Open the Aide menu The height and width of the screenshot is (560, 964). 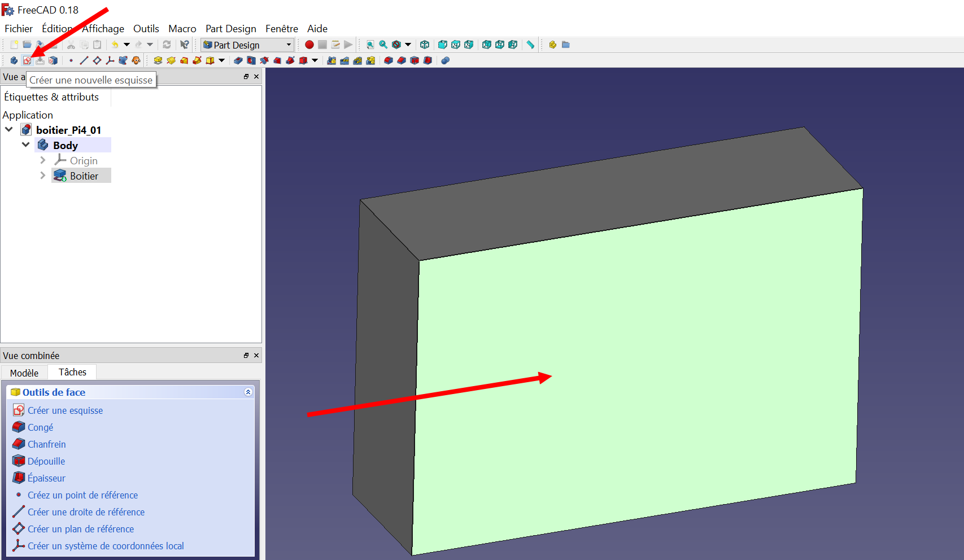(x=317, y=28)
